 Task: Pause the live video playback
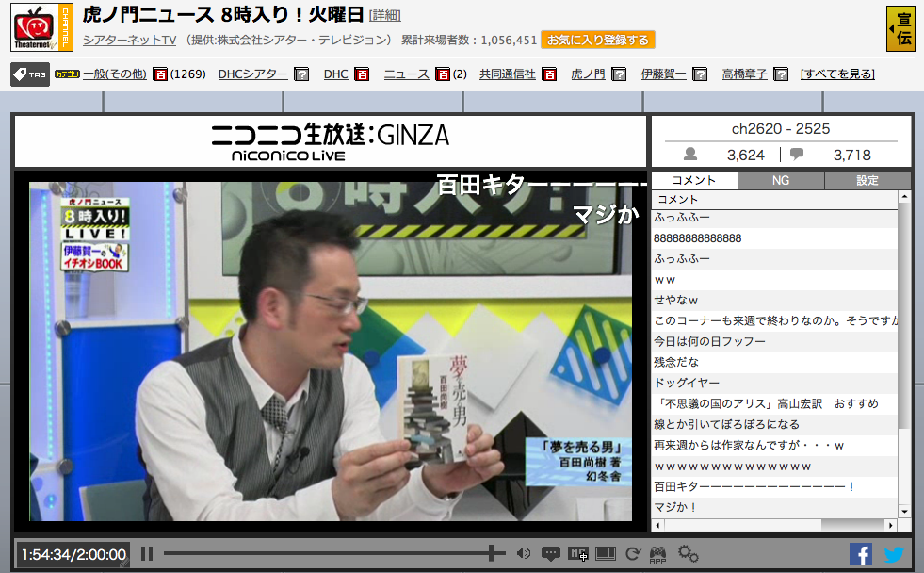pos(147,554)
